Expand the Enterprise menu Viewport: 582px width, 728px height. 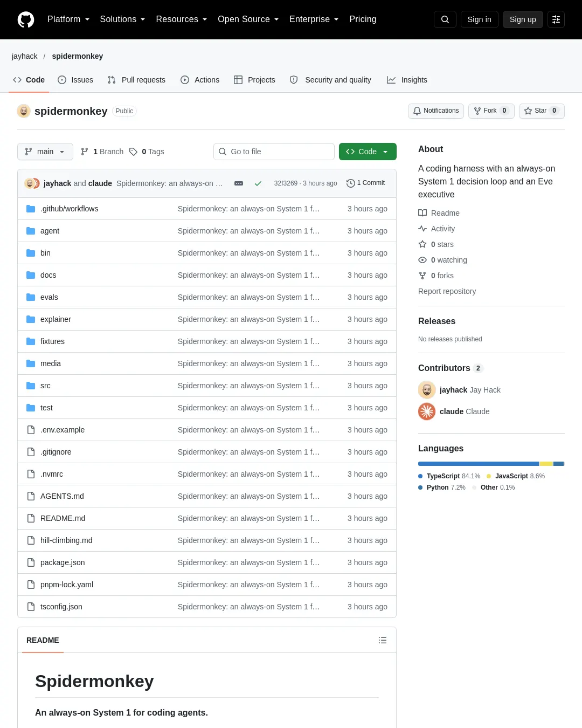coord(314,19)
